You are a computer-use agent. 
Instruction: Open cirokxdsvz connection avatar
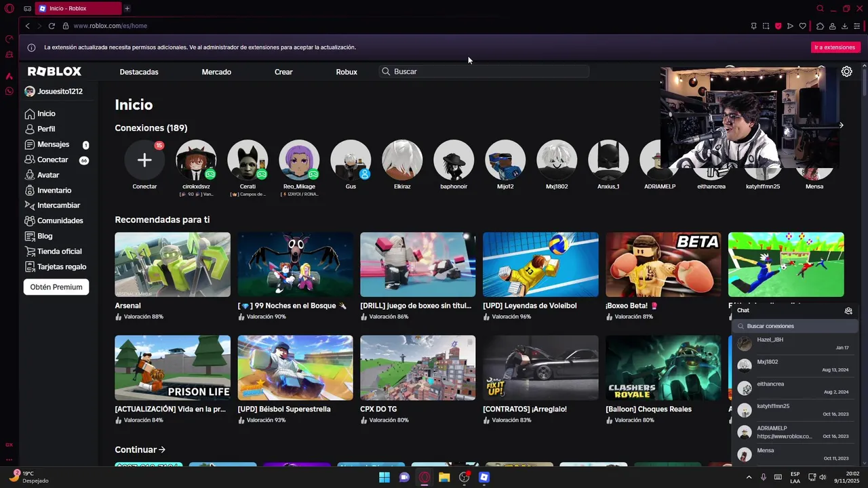coord(196,160)
